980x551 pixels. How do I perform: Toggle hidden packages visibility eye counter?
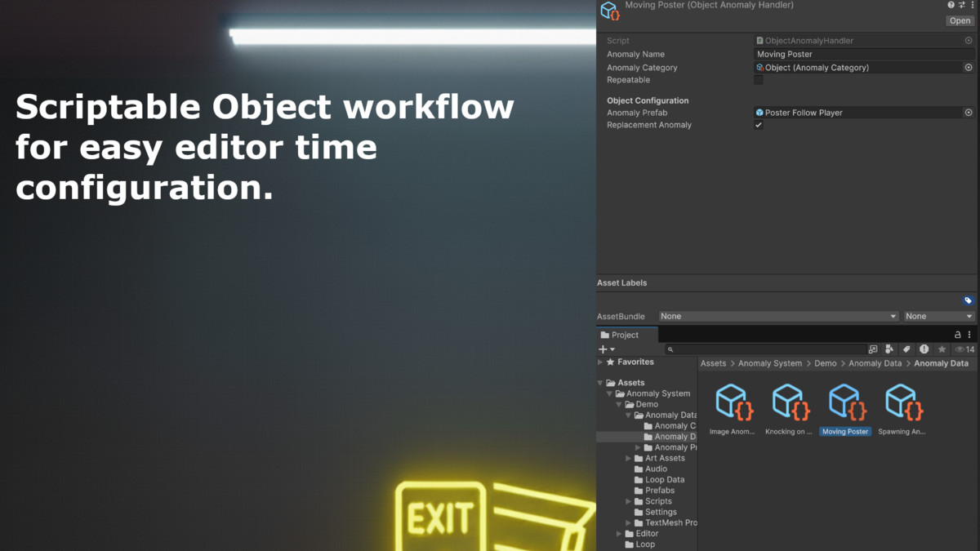(x=964, y=349)
